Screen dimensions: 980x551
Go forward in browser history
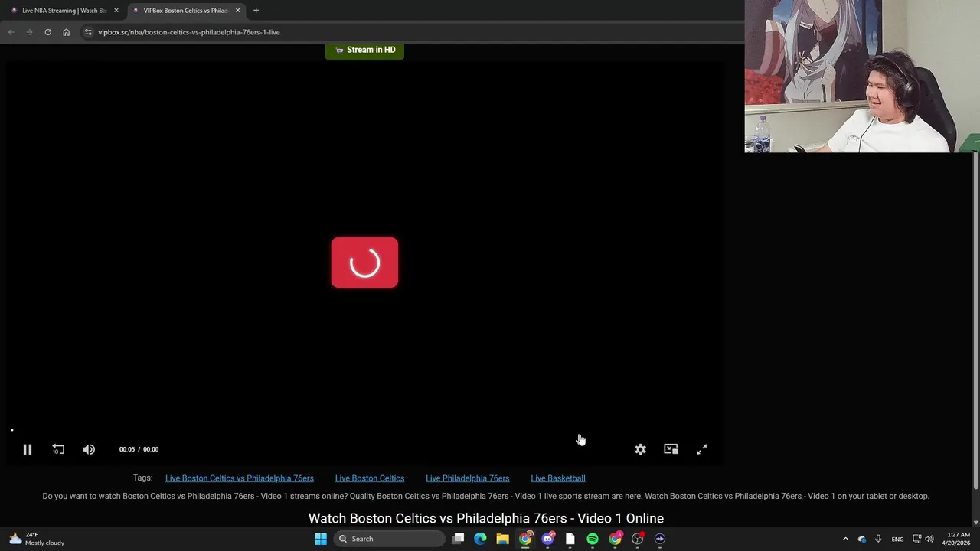point(29,32)
